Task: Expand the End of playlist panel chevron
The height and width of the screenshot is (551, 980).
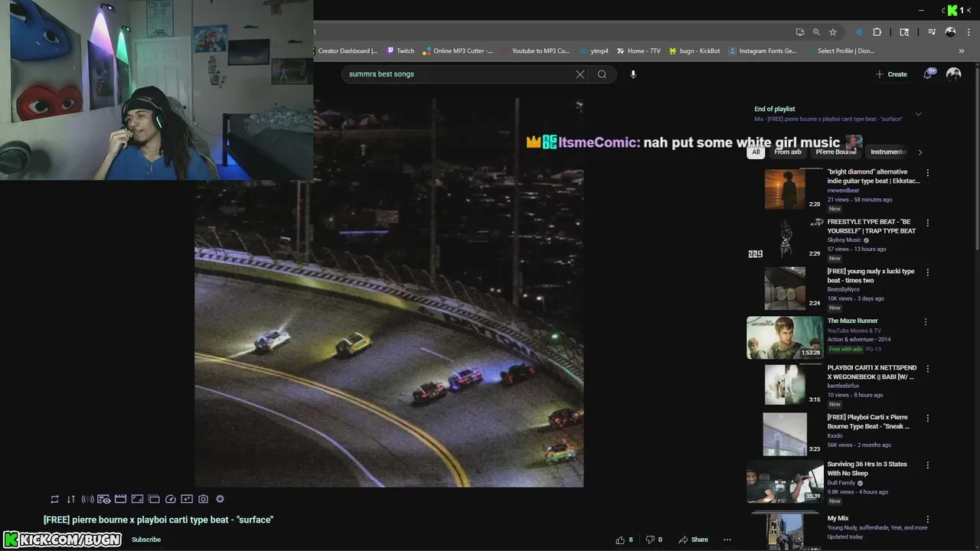Action: 918,114
